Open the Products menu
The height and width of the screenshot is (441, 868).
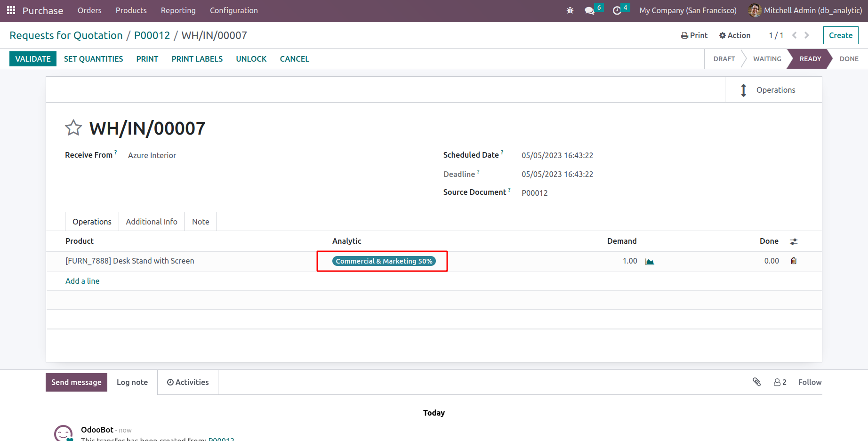click(131, 10)
